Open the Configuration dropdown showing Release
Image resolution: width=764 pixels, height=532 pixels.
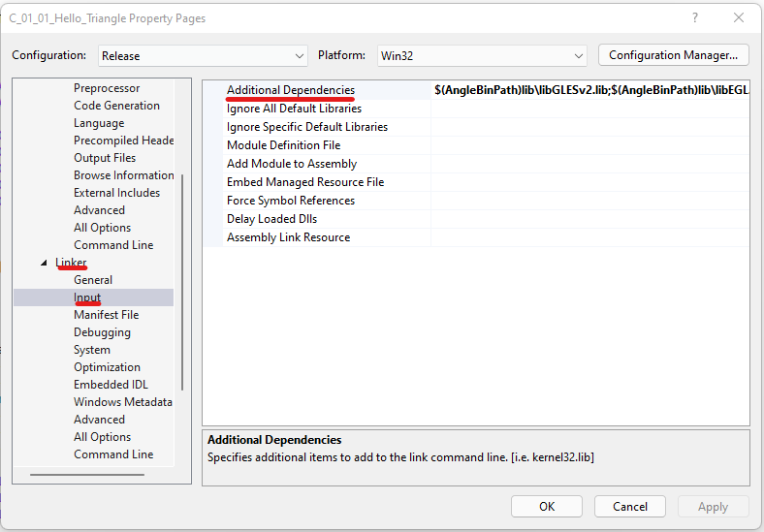point(203,55)
